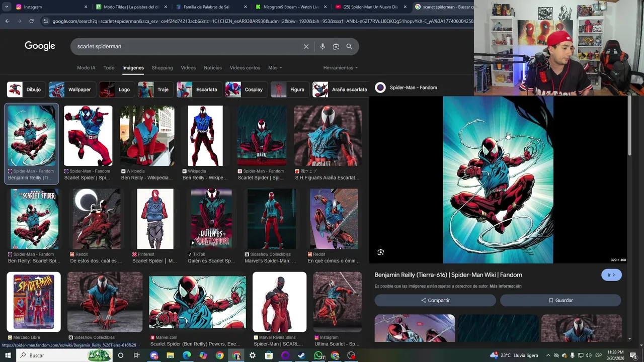Filter images by Logo chip
The height and width of the screenshot is (362, 644).
[x=117, y=89]
